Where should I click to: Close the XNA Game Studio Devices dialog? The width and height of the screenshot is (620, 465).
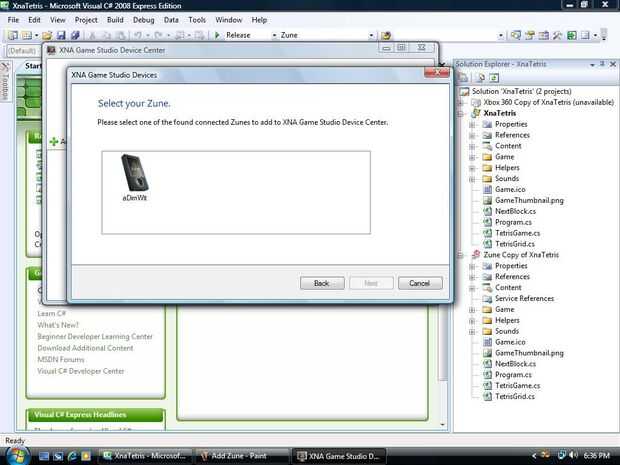click(x=437, y=72)
